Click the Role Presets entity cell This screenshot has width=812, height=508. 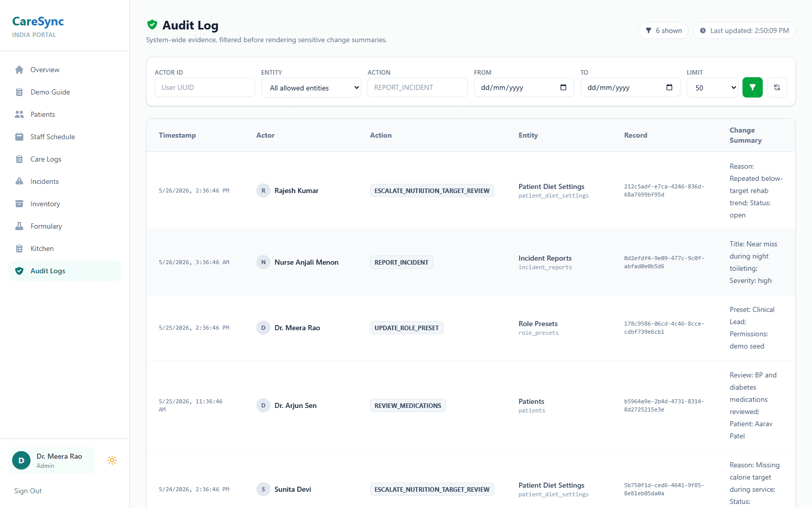(538, 328)
